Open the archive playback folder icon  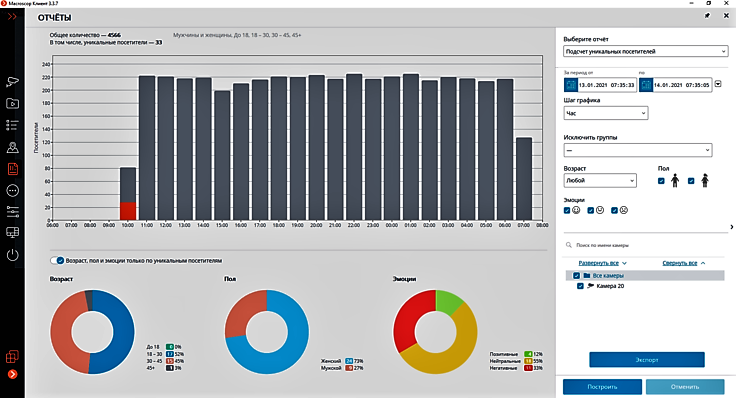[x=12, y=103]
